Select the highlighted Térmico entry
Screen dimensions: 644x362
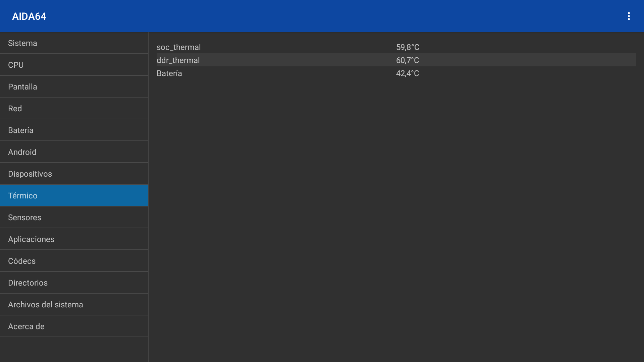pyautogui.click(x=74, y=196)
